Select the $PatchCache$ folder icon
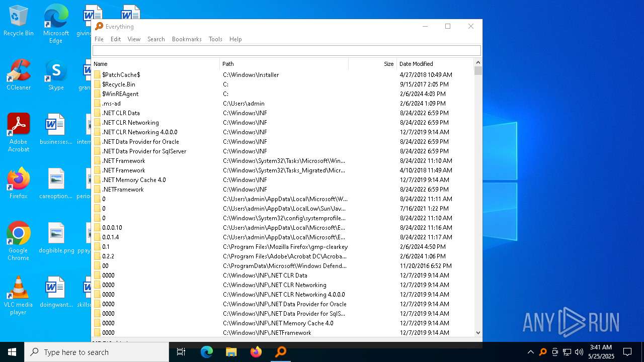This screenshot has height=362, width=644. click(97, 75)
